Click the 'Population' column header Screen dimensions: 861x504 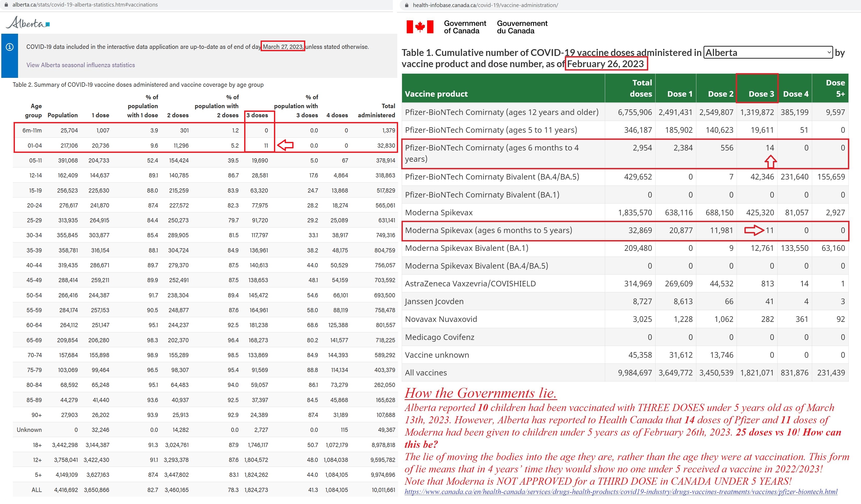[x=62, y=115]
